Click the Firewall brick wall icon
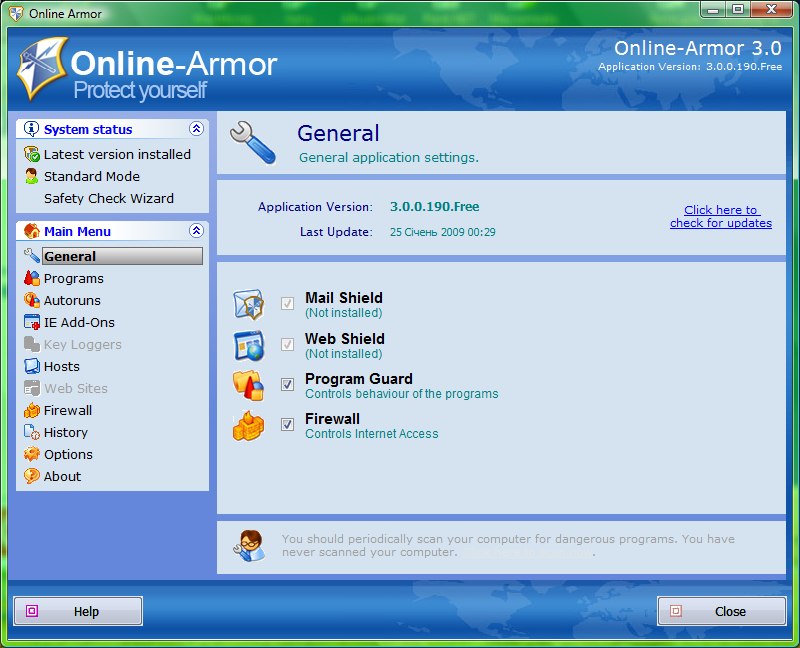The image size is (800, 648). coord(248,426)
